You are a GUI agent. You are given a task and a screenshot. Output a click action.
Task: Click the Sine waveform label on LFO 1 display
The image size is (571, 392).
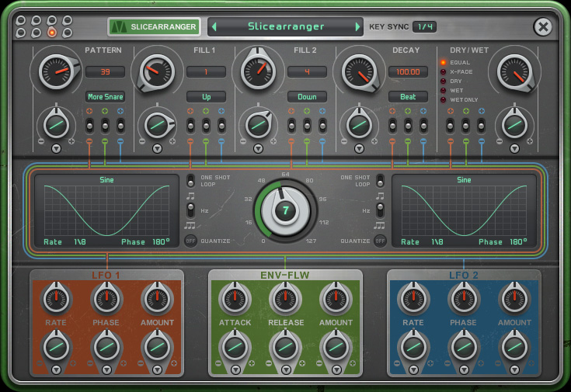(106, 180)
